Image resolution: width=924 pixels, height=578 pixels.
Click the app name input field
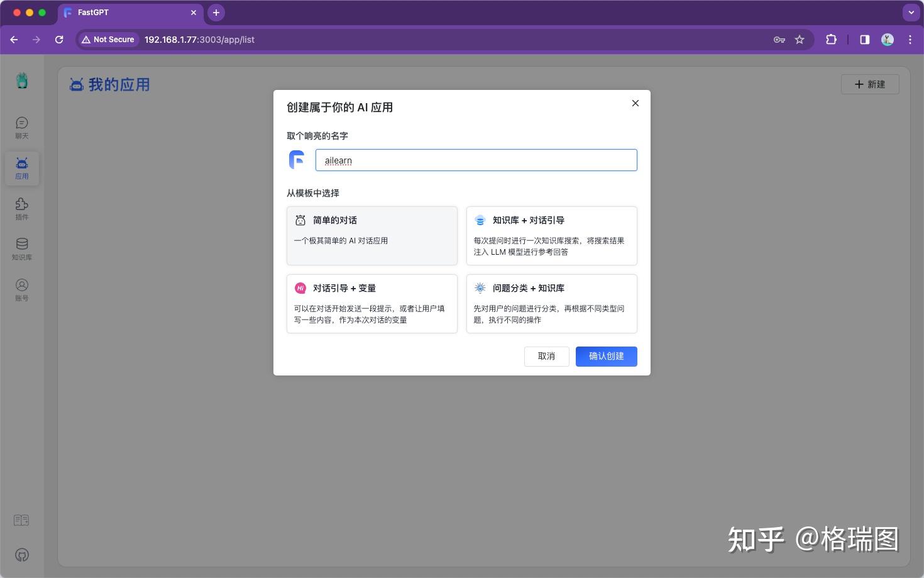[476, 160]
